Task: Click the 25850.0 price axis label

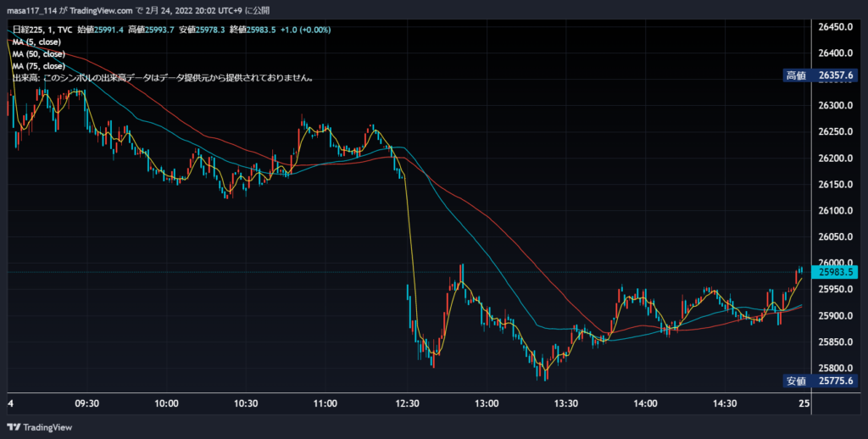Action: tap(835, 342)
